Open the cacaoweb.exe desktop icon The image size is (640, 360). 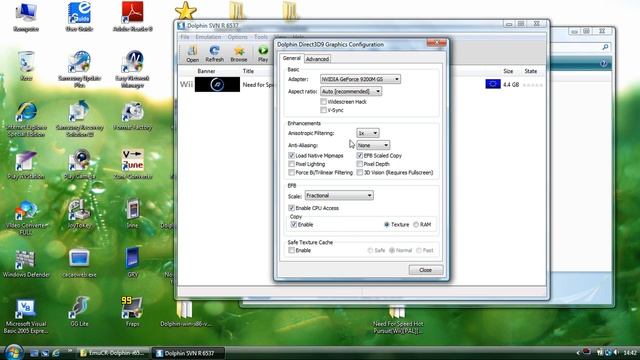(x=80, y=264)
